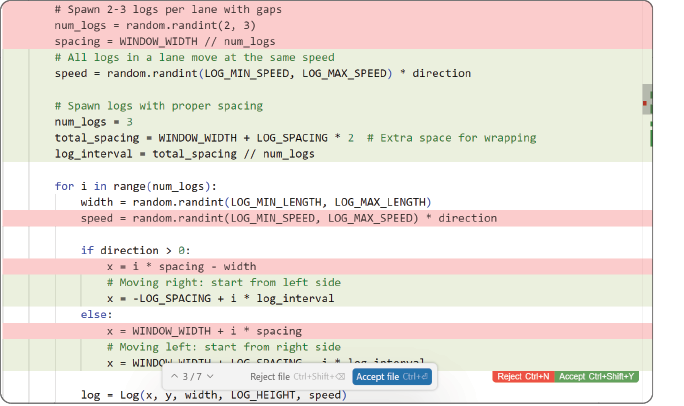Screen dimensions: 684x406
Task: Click removed line "x = WINDOW_WIDTH + i * spacing"
Action: pyautogui.click(x=204, y=331)
